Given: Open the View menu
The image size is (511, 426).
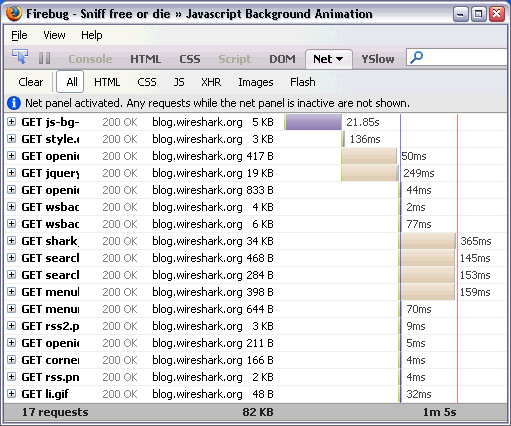Looking at the screenshot, I should coord(54,35).
